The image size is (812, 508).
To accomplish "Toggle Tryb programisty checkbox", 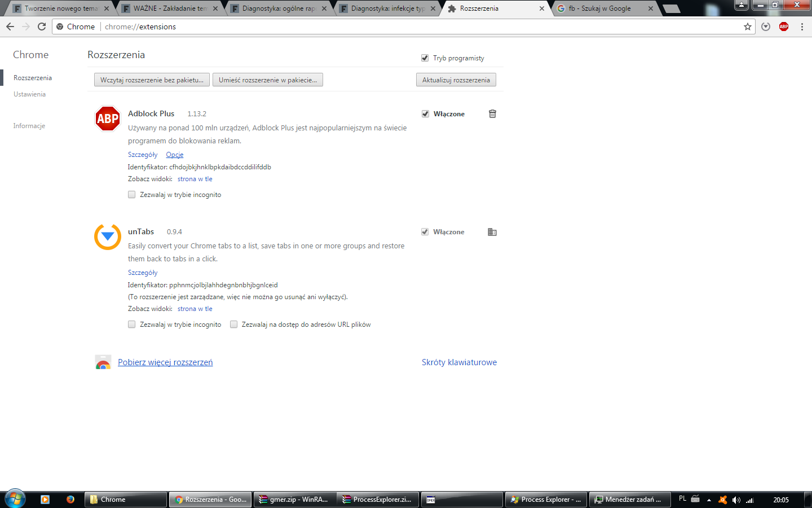I will pyautogui.click(x=425, y=58).
